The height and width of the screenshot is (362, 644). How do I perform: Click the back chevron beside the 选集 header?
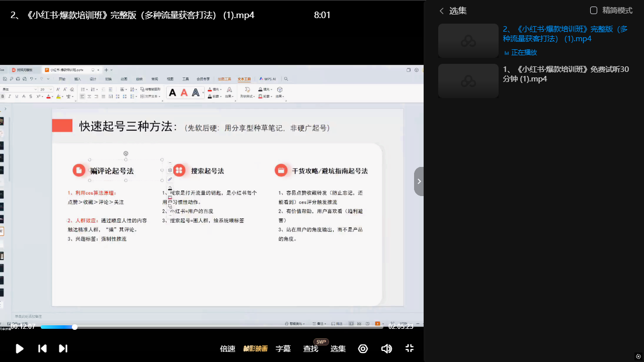coord(442,11)
